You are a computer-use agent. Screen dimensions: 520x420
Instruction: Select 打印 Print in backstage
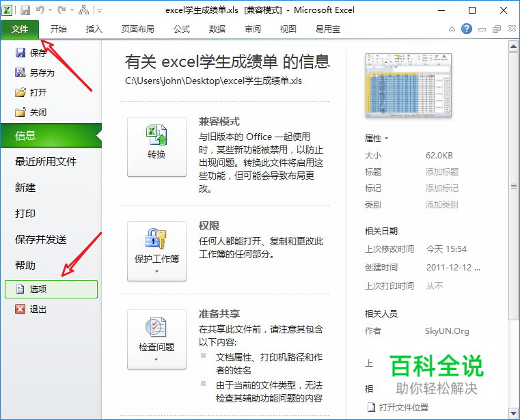(x=25, y=214)
